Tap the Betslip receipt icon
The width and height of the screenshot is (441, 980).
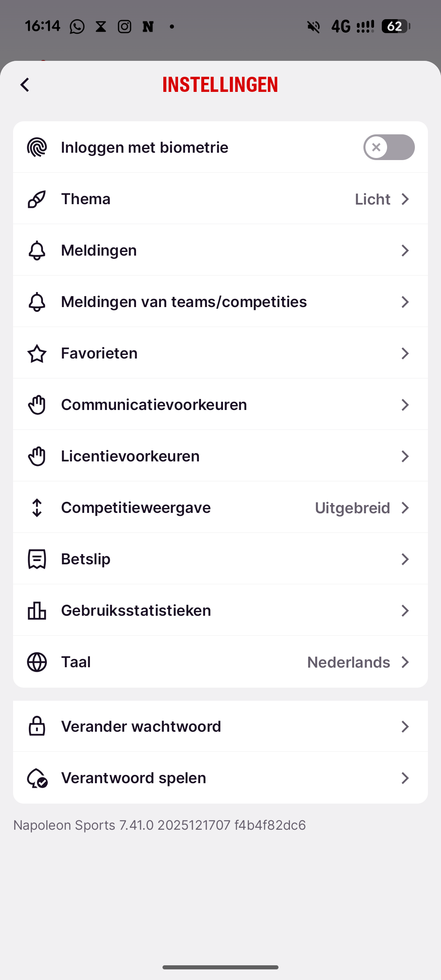pyautogui.click(x=37, y=559)
